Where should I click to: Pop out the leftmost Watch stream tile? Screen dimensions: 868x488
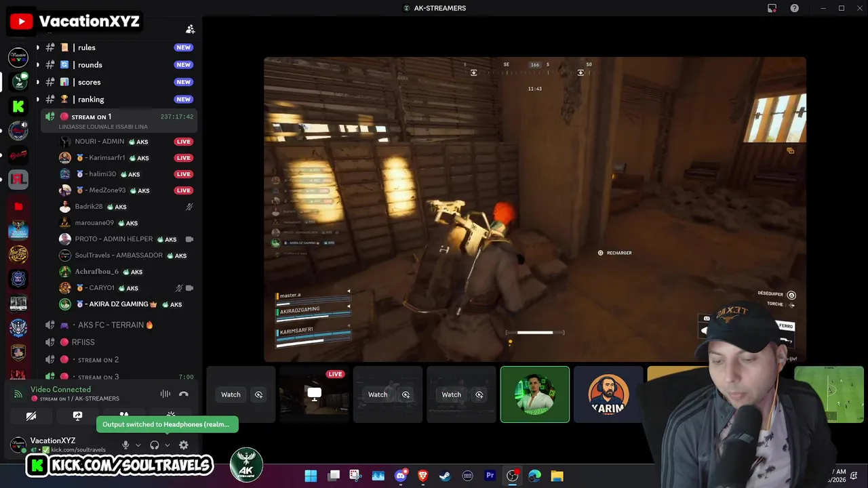tap(258, 394)
